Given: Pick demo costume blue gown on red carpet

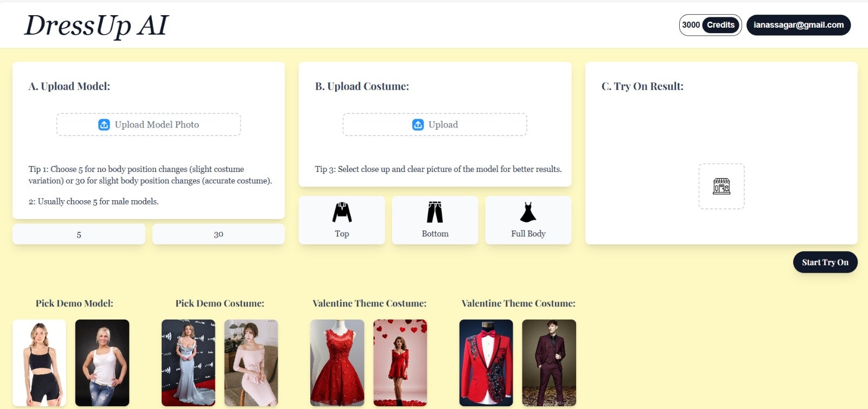Looking at the screenshot, I should click(188, 363).
